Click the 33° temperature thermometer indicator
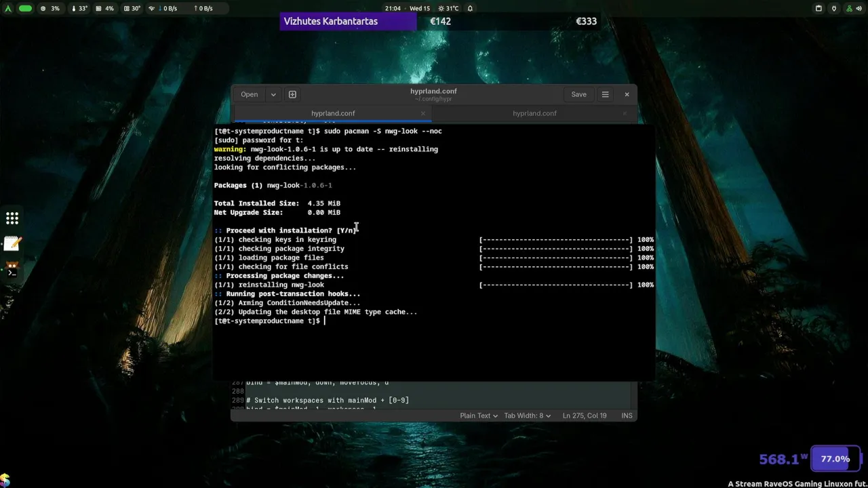 tap(80, 8)
